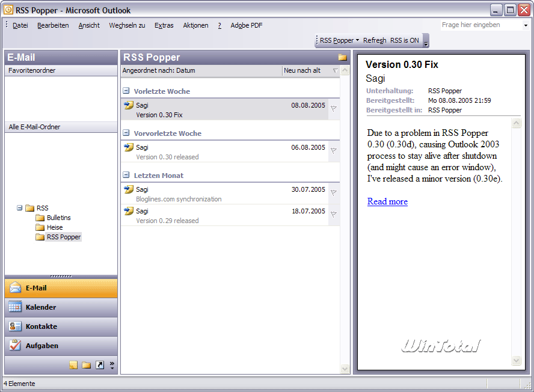Image resolution: width=534 pixels, height=392 pixels.
Task: Select the Bloglines.com synchronization message
Action: point(230,194)
